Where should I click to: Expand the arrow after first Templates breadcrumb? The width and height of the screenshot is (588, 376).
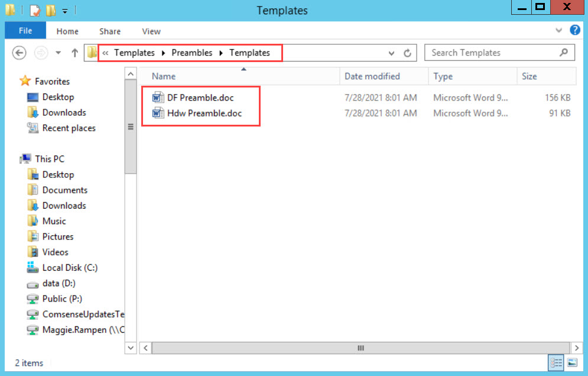(164, 53)
